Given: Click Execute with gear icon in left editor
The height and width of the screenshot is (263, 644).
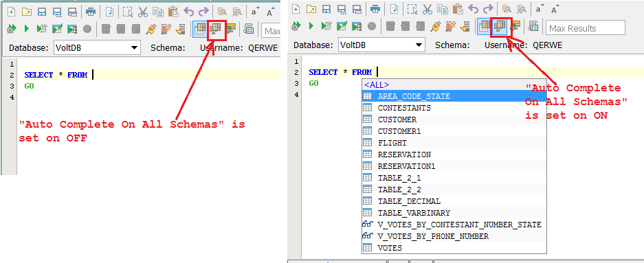Looking at the screenshot, I should [x=12, y=29].
